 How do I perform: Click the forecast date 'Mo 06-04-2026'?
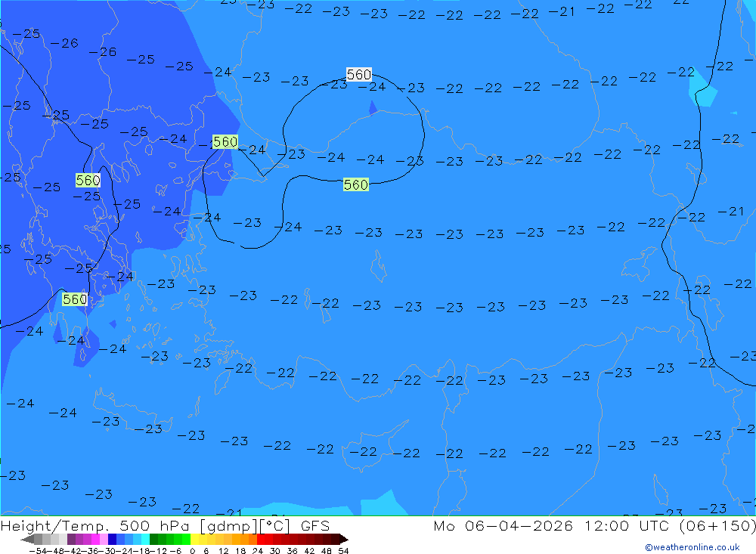(x=503, y=525)
